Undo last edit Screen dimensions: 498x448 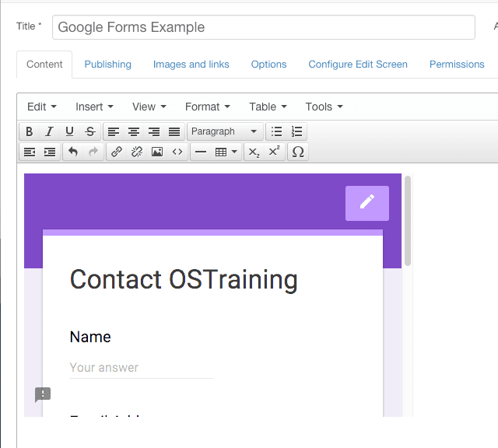73,152
